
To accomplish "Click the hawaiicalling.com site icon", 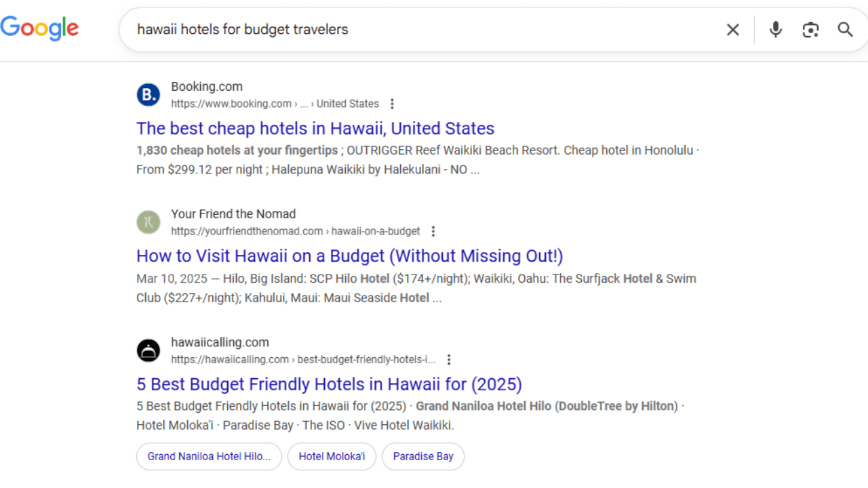I will [x=148, y=350].
